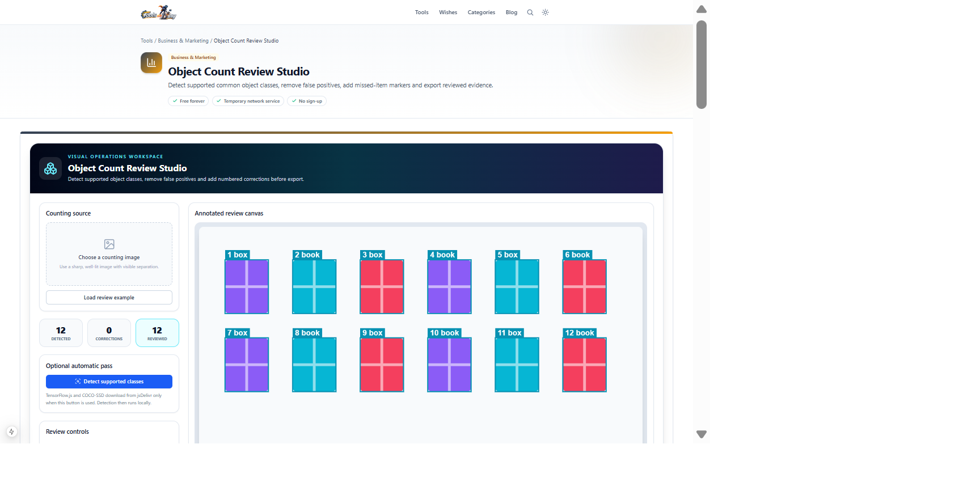Viewport: 980px width, 499px height.
Task: Open the Tools menu item
Action: point(421,12)
